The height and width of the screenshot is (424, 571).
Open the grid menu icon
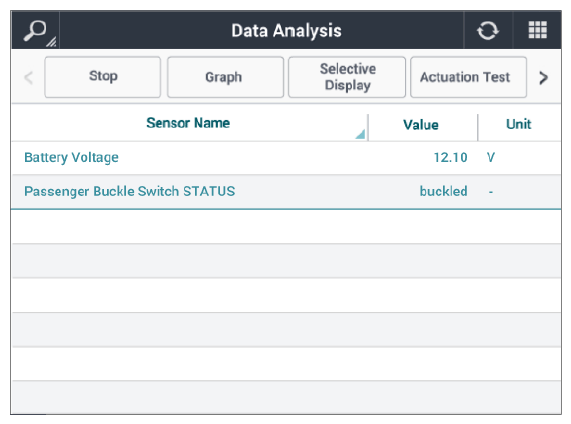537,30
